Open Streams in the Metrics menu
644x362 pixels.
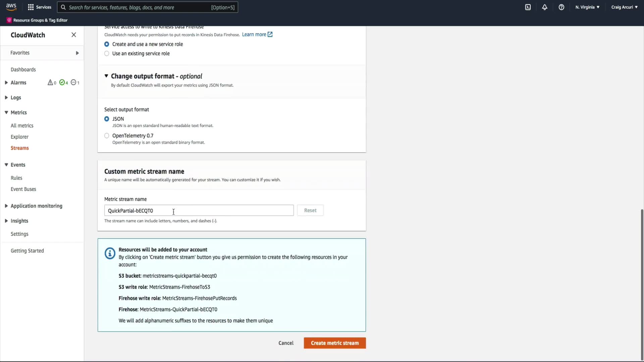click(20, 148)
